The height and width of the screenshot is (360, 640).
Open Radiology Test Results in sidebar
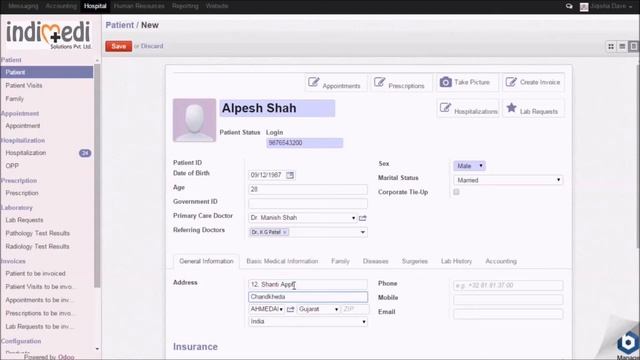pos(37,247)
